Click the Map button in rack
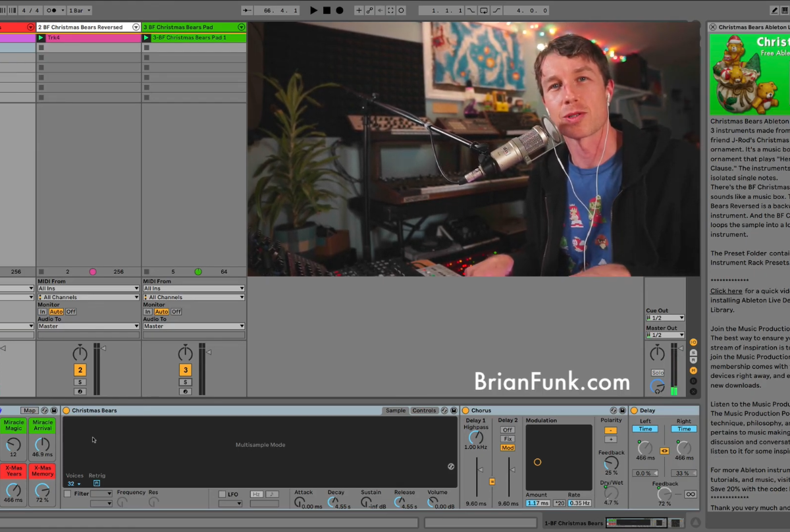This screenshot has height=532, width=790. [x=29, y=411]
